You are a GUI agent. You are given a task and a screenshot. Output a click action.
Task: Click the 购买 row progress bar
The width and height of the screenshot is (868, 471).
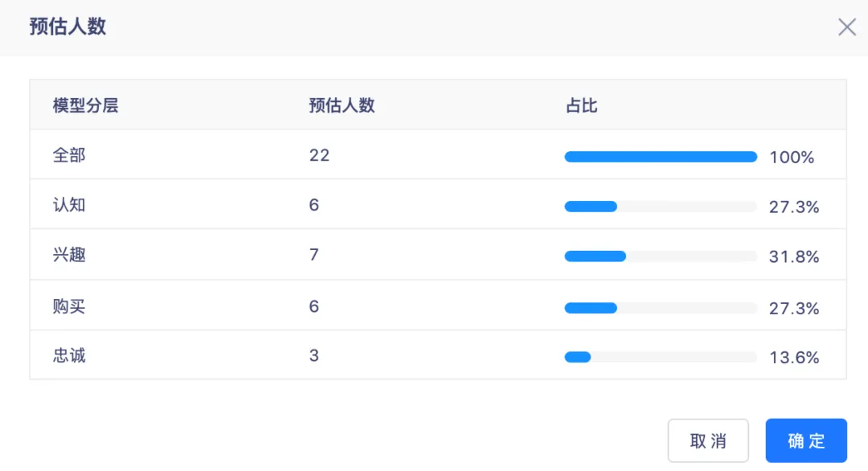point(661,308)
